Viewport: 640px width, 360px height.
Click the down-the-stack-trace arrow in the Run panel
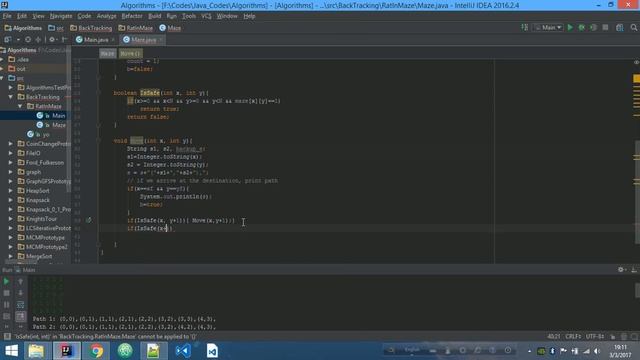20,293
